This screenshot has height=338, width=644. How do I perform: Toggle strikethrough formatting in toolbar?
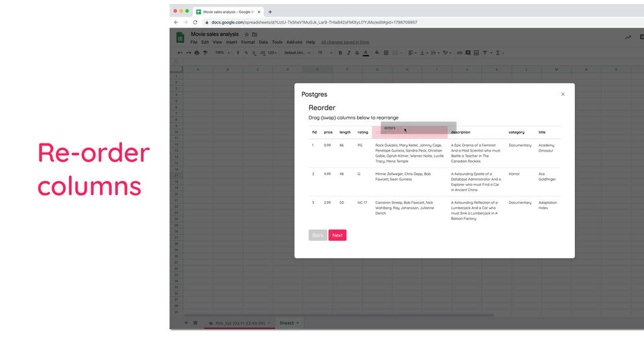click(x=357, y=52)
